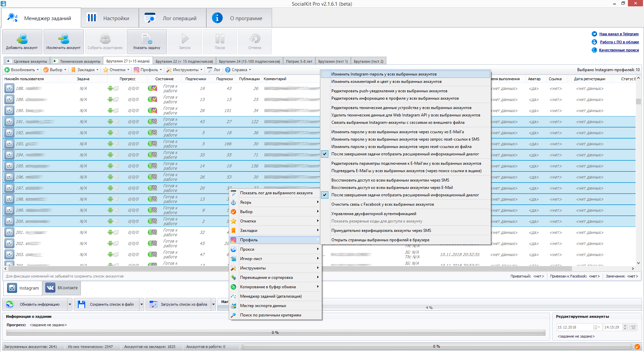Image resolution: width=644 pixels, height=352 pixels.
Task: Expand the Профиль toolbar dropdown
Action: click(x=161, y=70)
